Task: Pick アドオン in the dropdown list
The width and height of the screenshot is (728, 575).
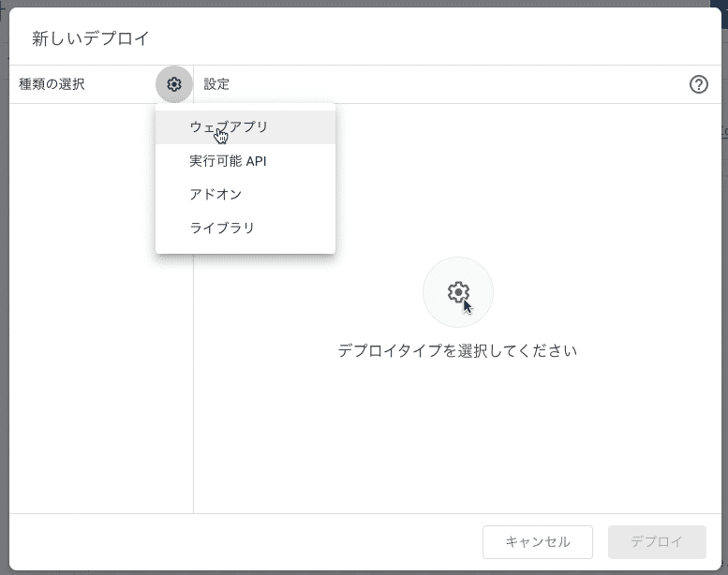Action: (245, 195)
